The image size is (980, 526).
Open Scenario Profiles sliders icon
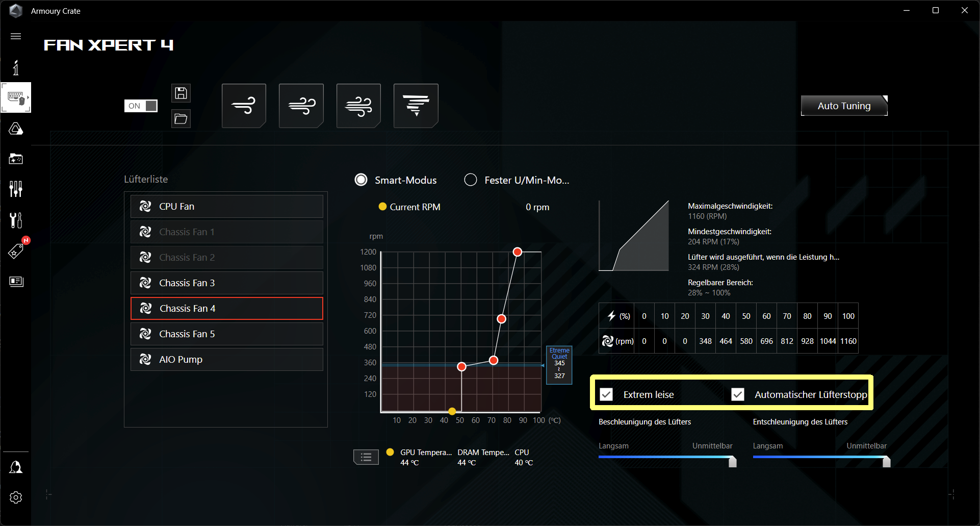coord(16,189)
